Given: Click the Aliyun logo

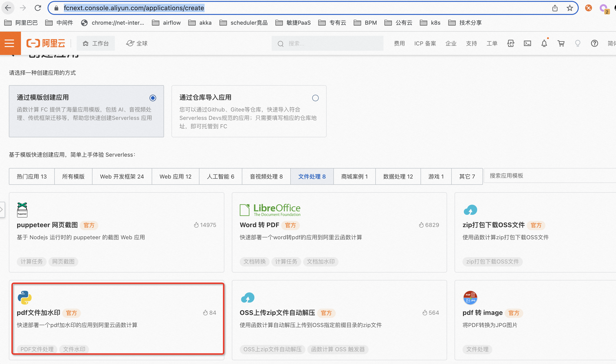Looking at the screenshot, I should (x=46, y=44).
